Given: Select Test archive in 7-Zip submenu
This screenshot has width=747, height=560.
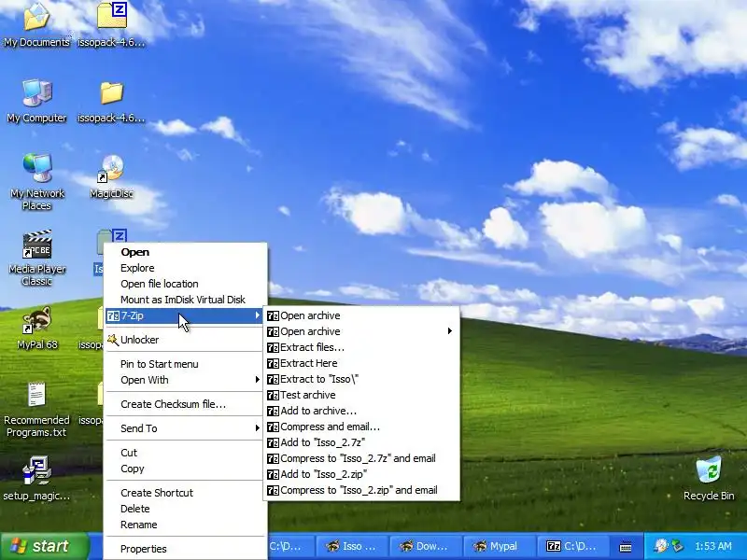Looking at the screenshot, I should 361,395.
